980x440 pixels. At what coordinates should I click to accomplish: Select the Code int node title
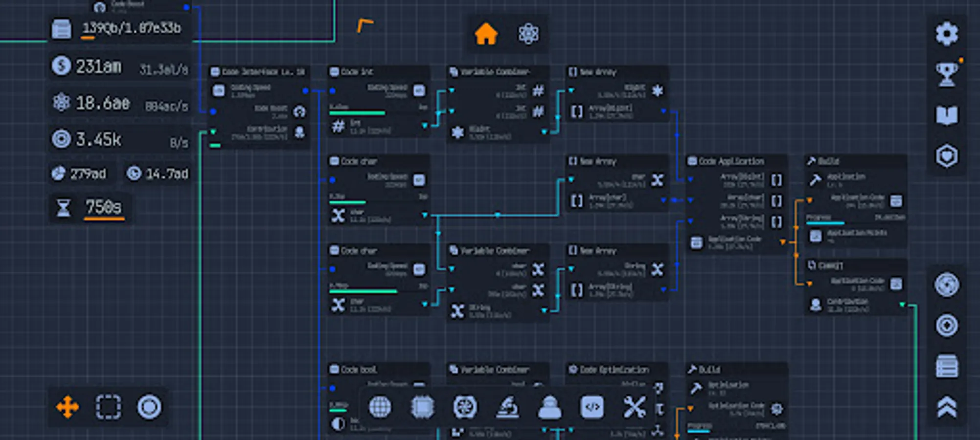click(357, 72)
